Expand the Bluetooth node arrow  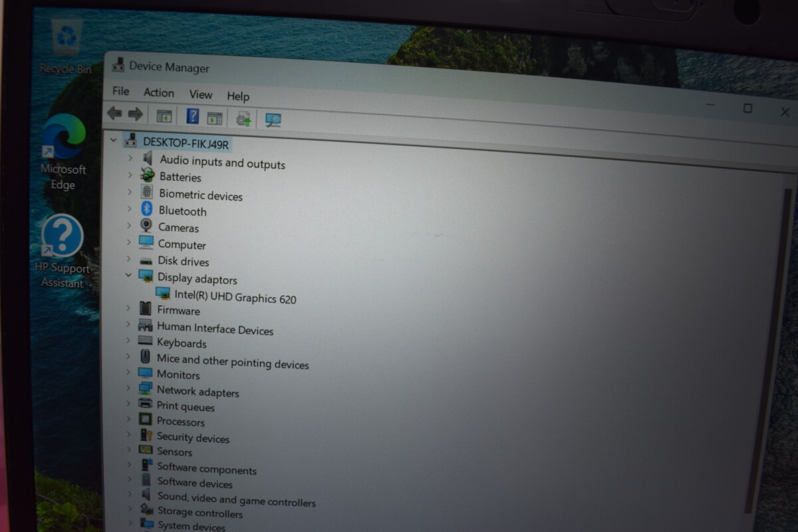[x=129, y=209]
